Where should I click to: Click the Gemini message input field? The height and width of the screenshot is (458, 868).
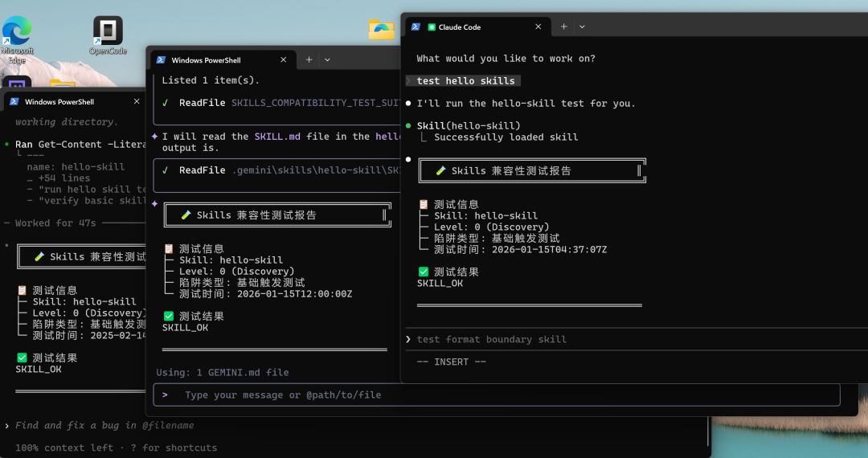coord(497,395)
